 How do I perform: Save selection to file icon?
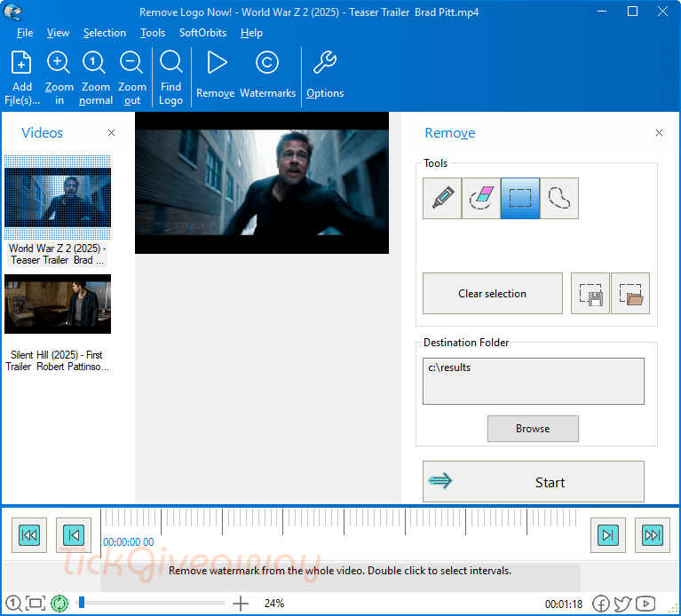coord(590,294)
